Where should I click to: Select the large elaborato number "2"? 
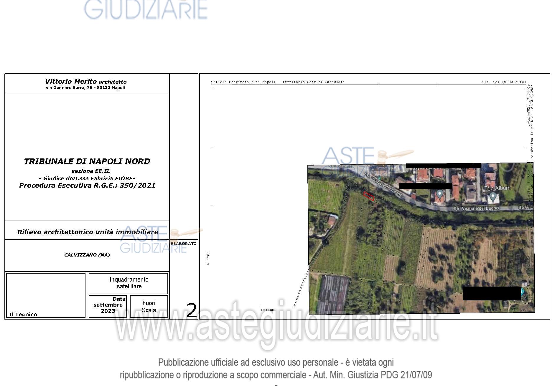pyautogui.click(x=192, y=310)
